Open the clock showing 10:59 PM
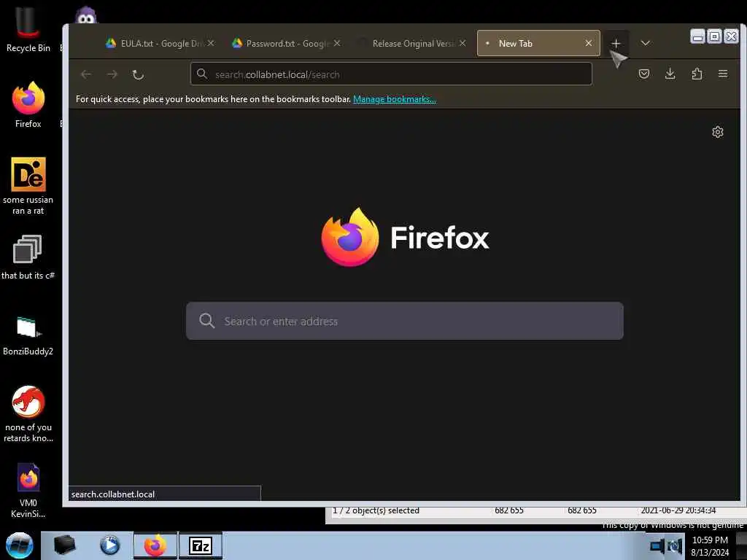747x560 pixels. click(710, 546)
